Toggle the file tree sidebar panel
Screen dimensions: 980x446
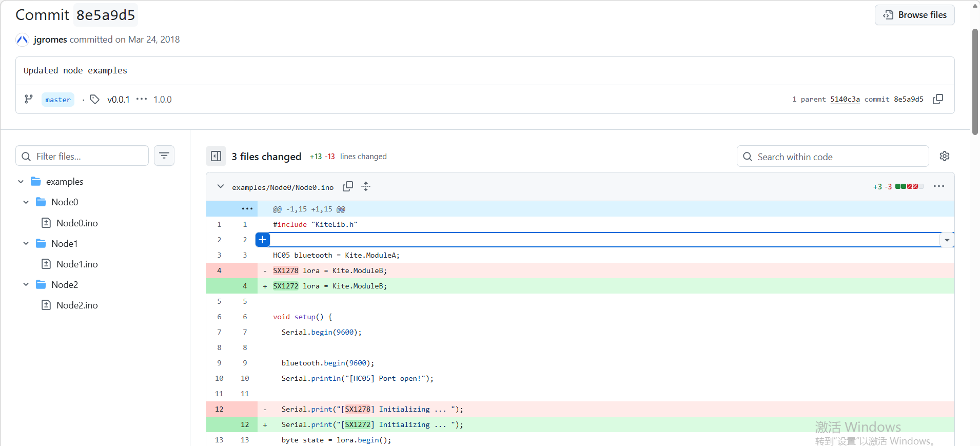click(x=216, y=156)
